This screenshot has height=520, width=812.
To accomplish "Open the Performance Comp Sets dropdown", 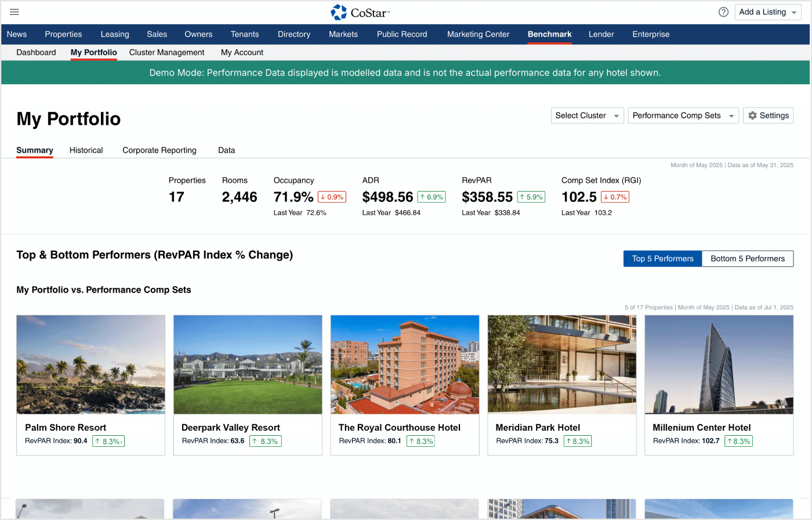I will pyautogui.click(x=683, y=115).
